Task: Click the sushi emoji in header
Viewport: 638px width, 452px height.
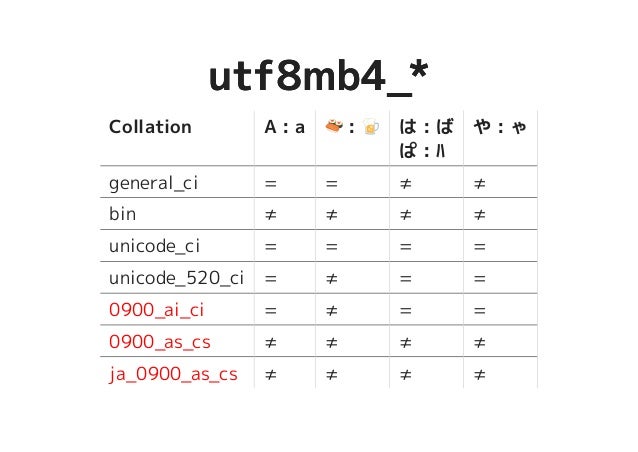Action: point(334,127)
